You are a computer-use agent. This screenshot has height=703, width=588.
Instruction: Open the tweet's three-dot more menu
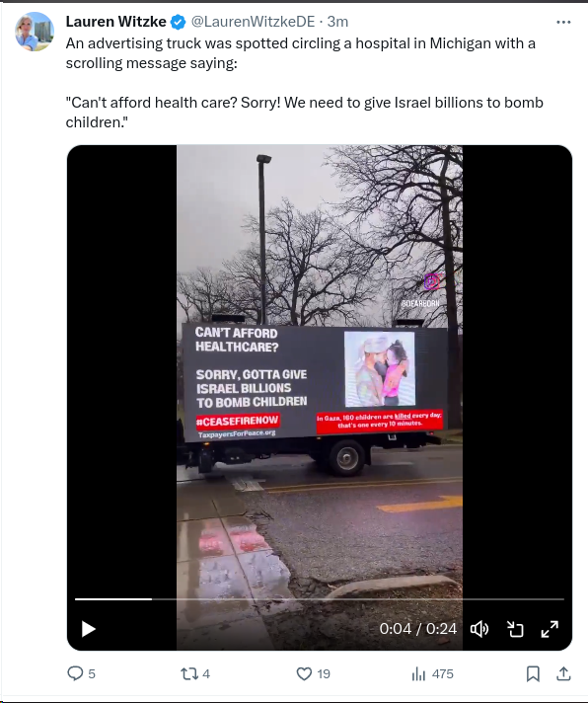(x=563, y=22)
